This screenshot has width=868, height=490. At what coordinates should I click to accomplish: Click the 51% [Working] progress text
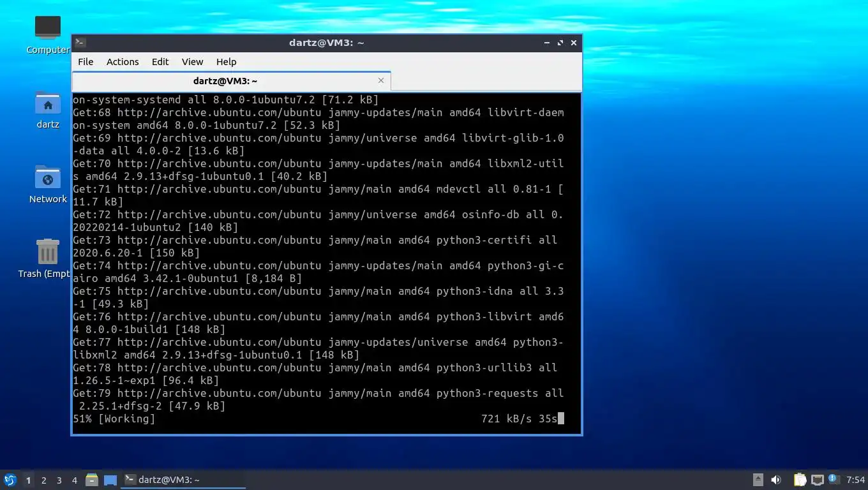click(114, 419)
